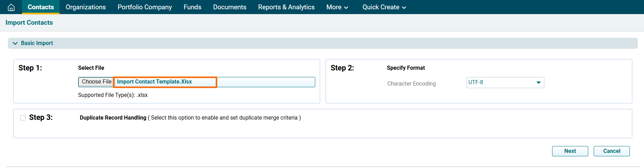Navigate to the Funds tab

tap(192, 7)
